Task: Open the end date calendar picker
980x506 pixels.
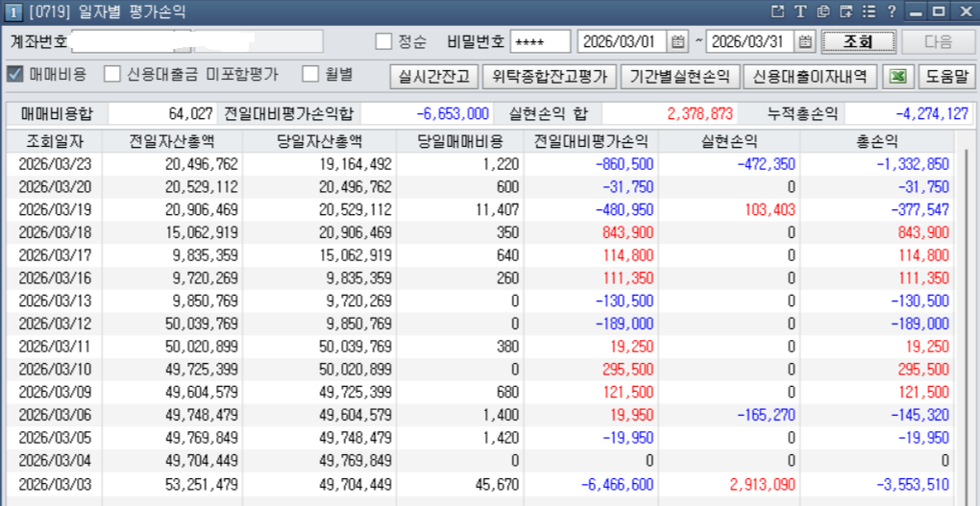Action: [x=805, y=42]
